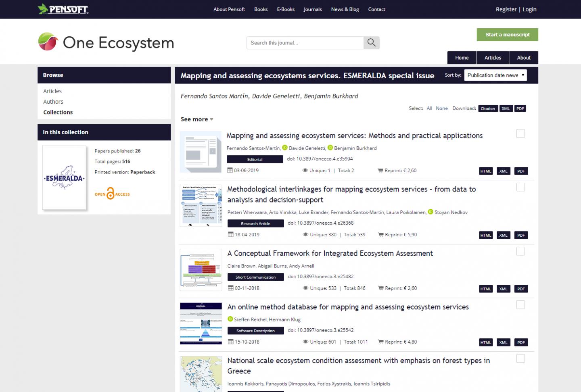Click the ESMERALDA collection cover thumbnail
Screen dimensions: 581x392
pyautogui.click(x=64, y=177)
